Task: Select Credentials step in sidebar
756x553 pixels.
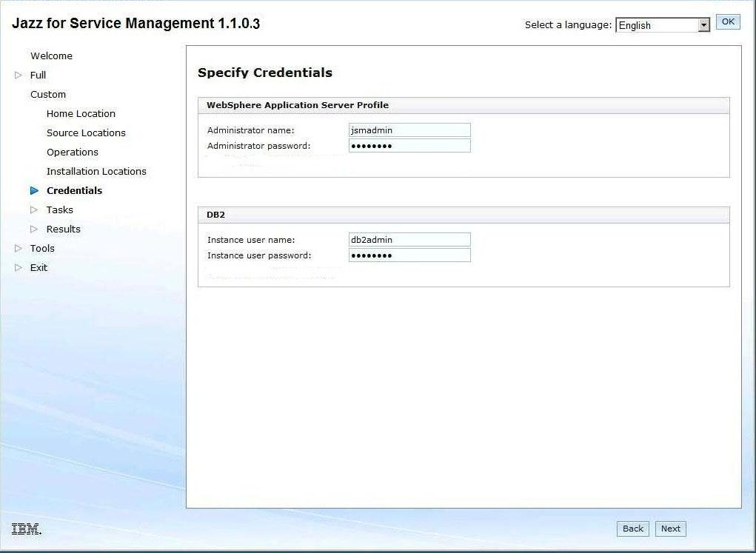Action: point(74,190)
